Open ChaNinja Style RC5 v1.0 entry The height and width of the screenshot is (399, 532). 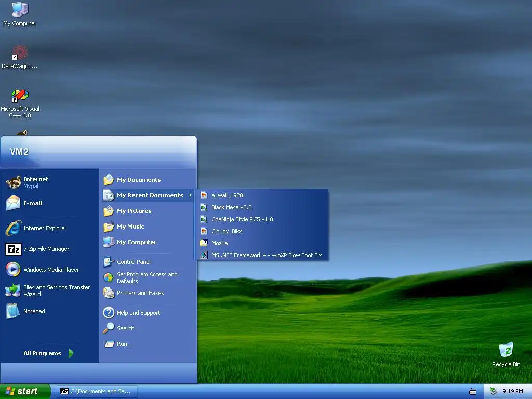[262, 219]
